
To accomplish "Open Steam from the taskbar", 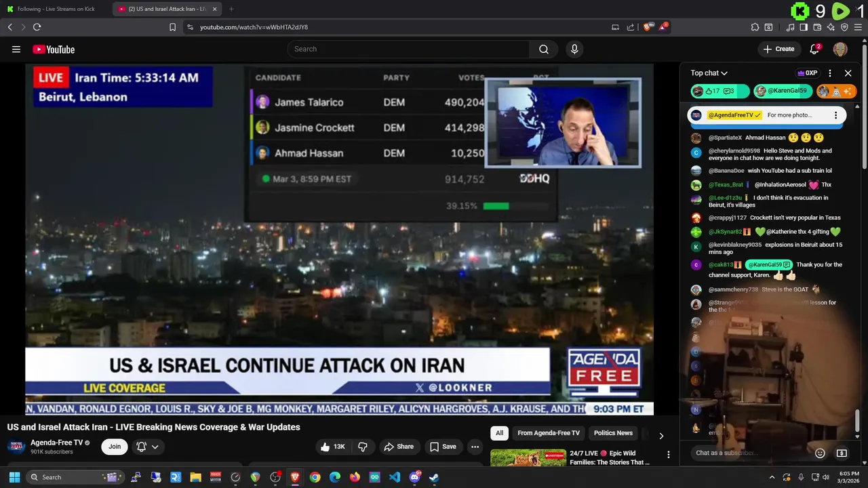I will click(x=434, y=477).
